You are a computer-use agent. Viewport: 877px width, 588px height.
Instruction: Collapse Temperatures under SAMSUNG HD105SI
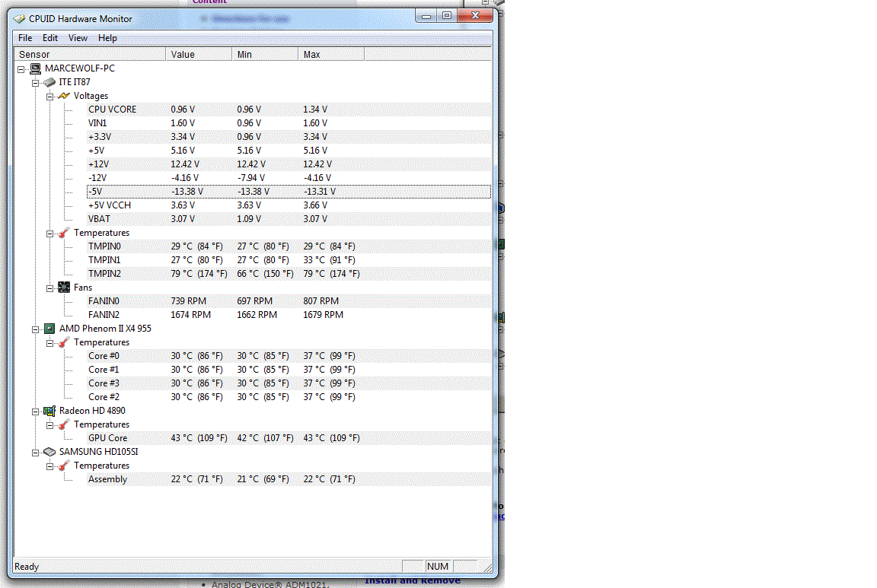[x=49, y=466]
